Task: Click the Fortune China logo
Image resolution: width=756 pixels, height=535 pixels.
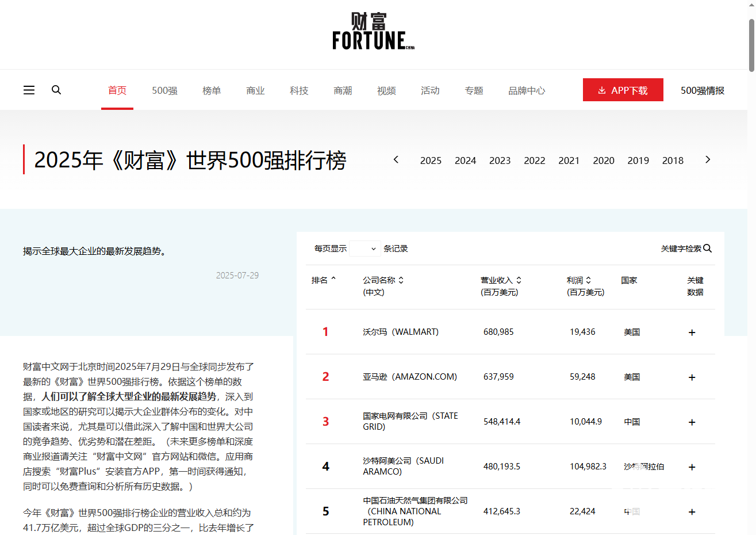Action: point(373,32)
